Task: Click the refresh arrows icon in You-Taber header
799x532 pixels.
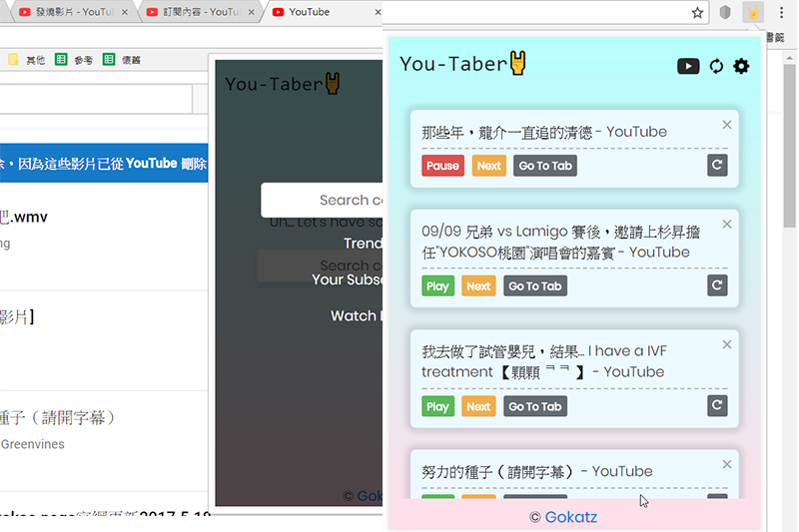Action: [716, 66]
